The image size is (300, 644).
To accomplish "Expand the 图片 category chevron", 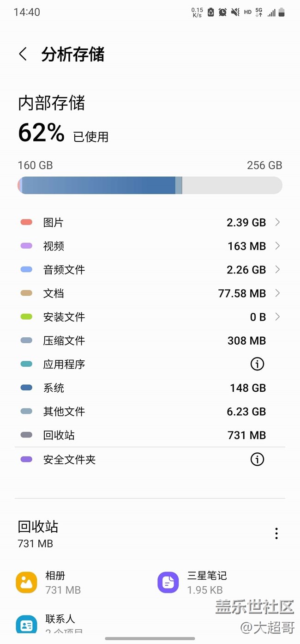I will [277, 222].
